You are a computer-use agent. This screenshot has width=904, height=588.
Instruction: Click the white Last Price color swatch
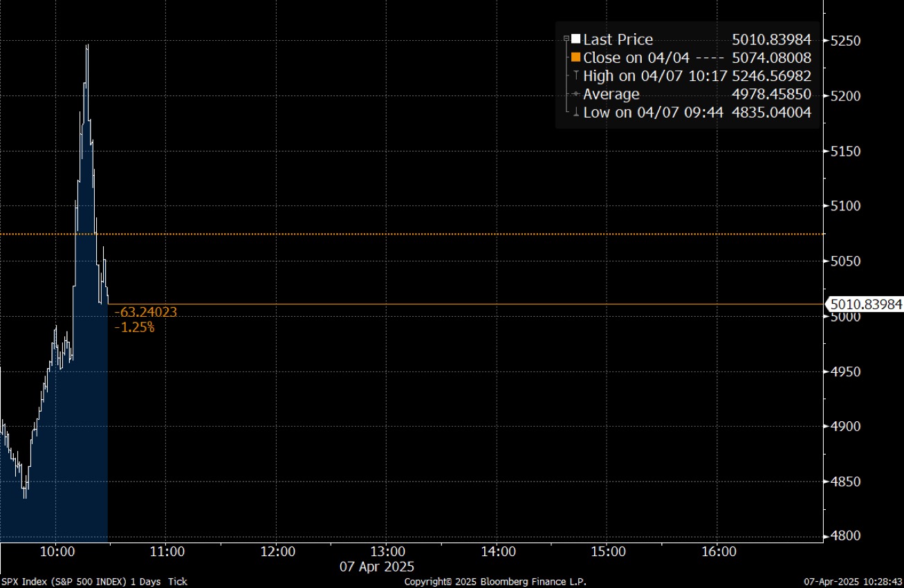tap(575, 39)
